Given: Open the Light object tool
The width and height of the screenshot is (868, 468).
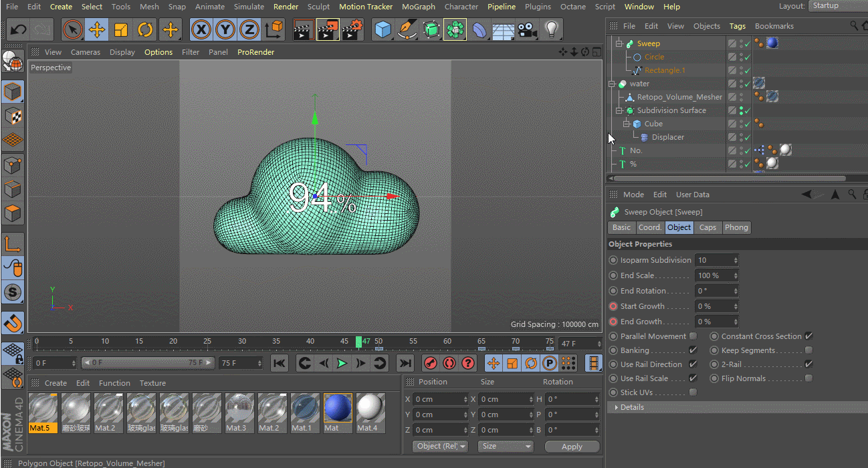Looking at the screenshot, I should click(x=551, y=29).
